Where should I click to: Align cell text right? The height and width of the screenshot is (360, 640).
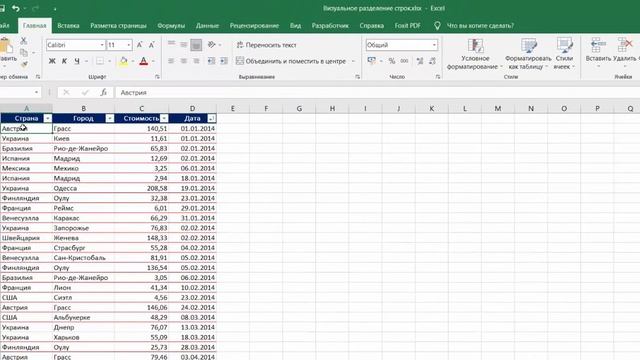click(x=196, y=61)
